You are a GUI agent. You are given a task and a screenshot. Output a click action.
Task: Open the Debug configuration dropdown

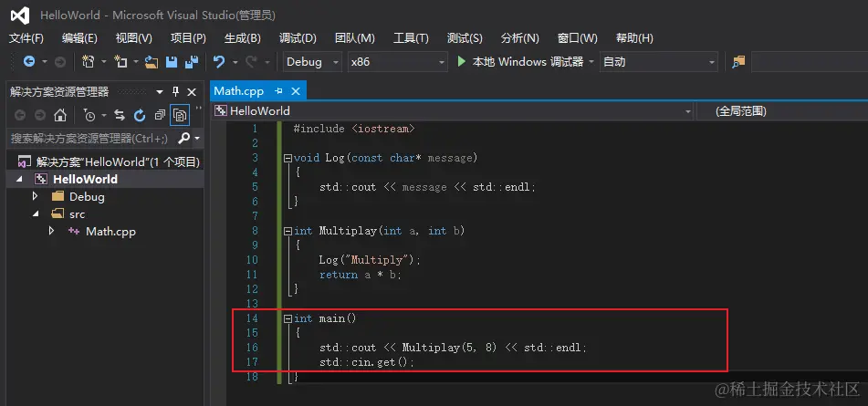click(312, 62)
